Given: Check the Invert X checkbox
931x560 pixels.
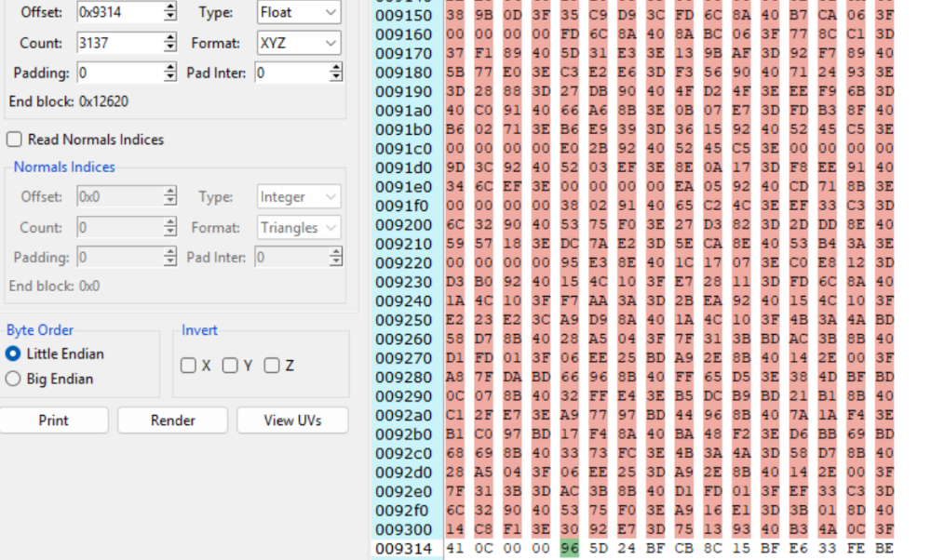Looking at the screenshot, I should pos(188,366).
